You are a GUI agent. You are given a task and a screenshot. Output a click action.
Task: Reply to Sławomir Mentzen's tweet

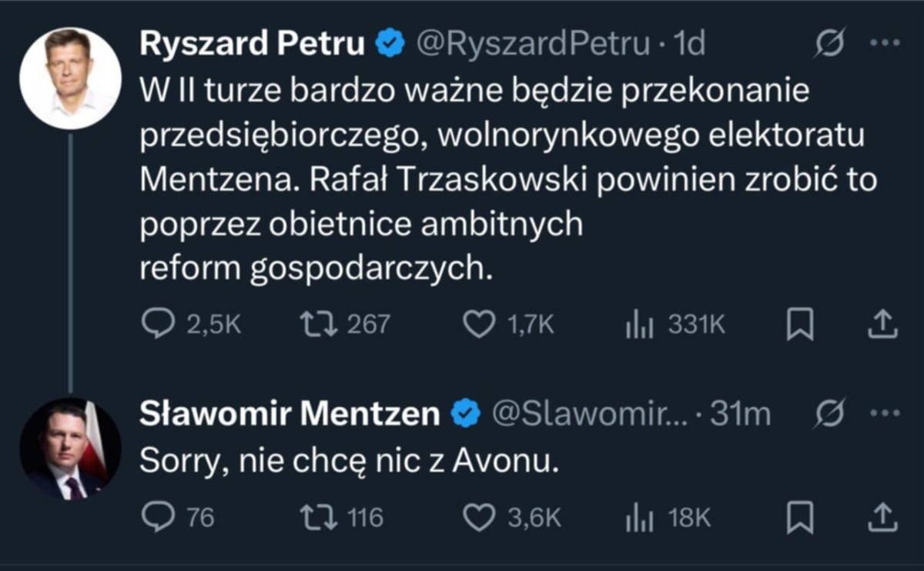pos(159,518)
